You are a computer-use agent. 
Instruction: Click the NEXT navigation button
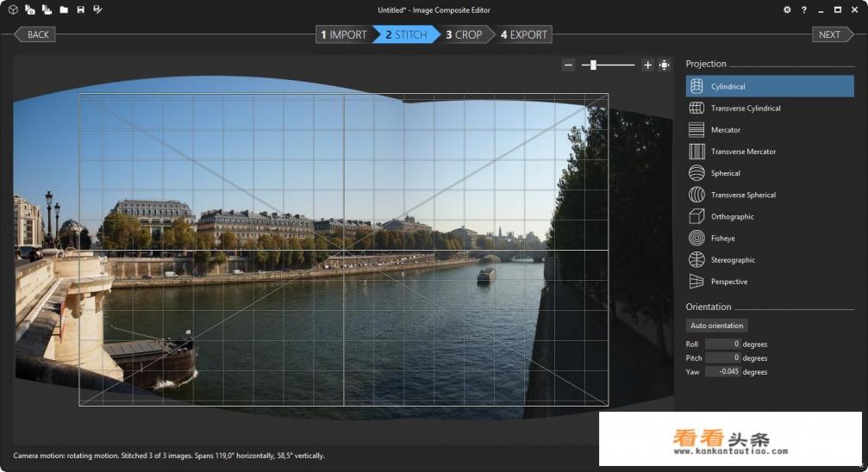pyautogui.click(x=829, y=34)
